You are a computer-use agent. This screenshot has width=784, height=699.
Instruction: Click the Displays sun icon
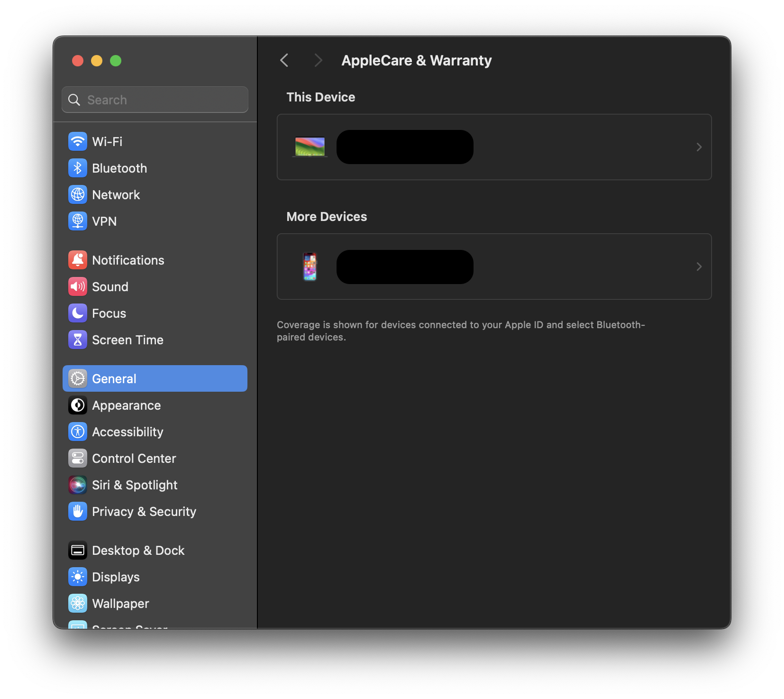click(78, 577)
